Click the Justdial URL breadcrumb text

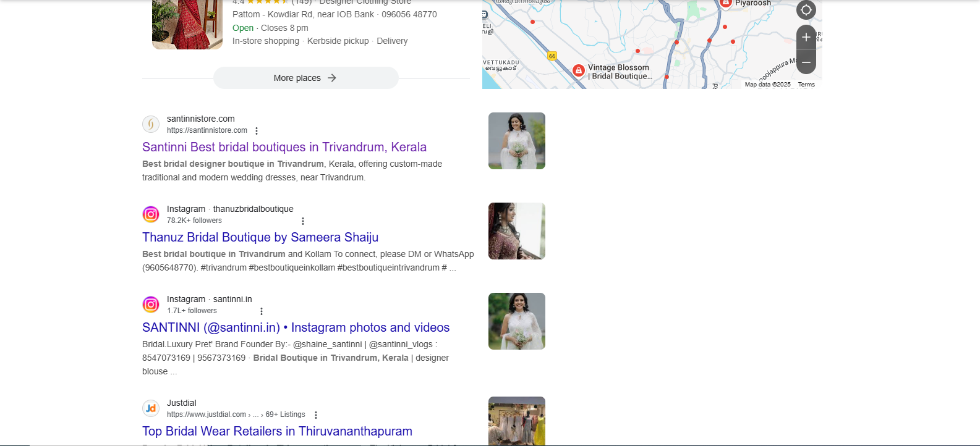[x=236, y=414]
